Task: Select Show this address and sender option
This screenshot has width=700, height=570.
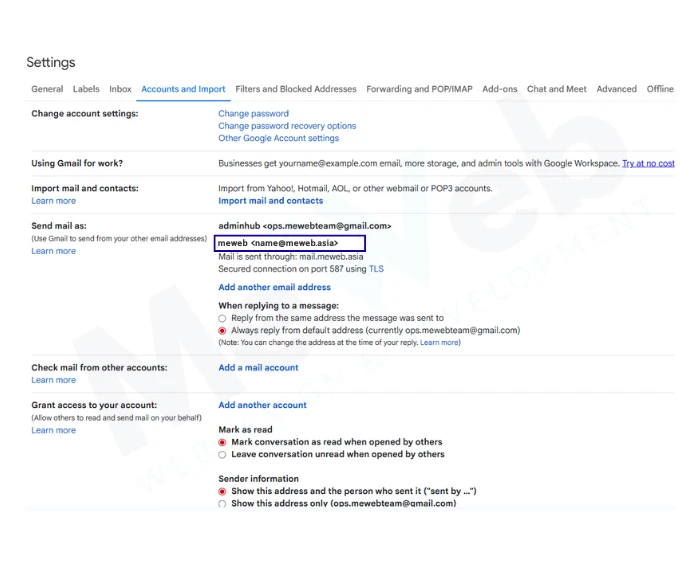Action: tap(222, 492)
